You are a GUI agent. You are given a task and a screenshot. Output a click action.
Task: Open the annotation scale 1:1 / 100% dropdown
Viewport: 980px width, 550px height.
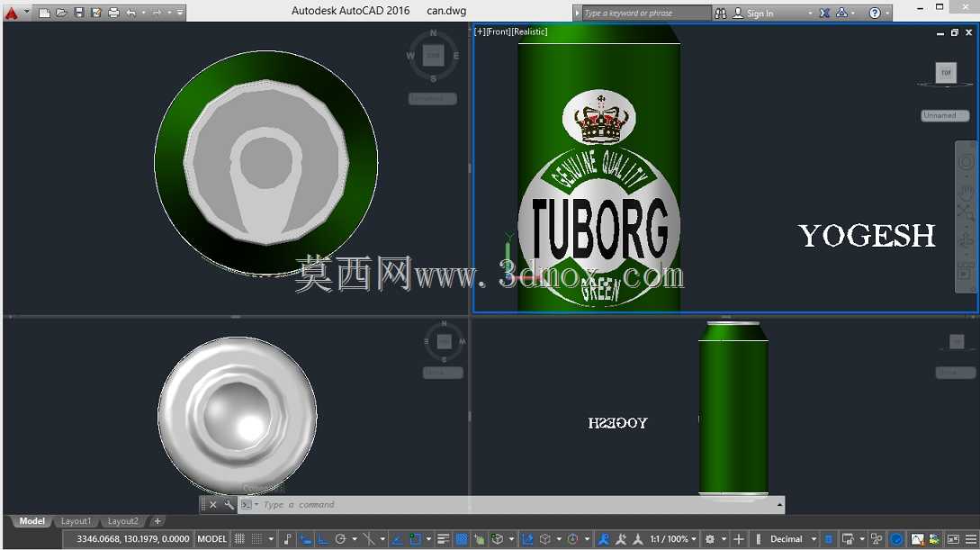pyautogui.click(x=672, y=539)
